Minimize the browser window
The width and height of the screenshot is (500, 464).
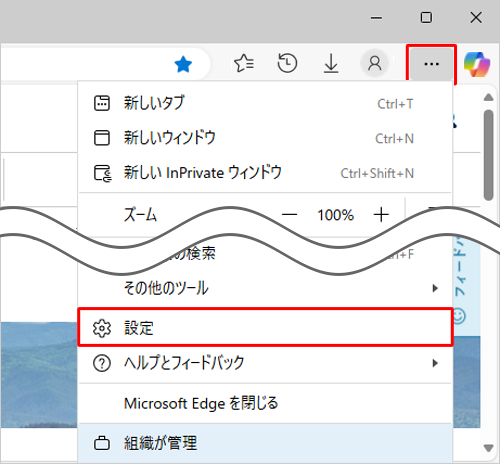(376, 18)
